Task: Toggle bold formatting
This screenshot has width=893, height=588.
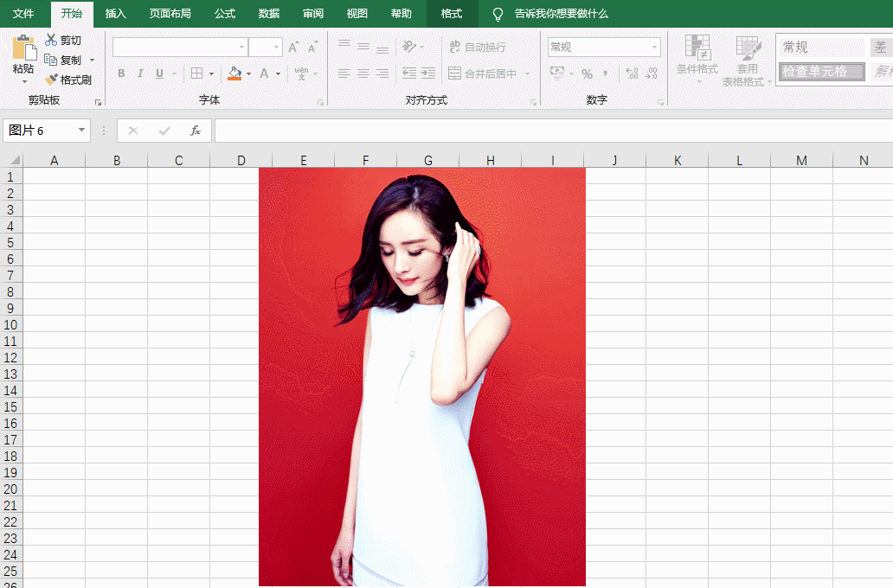Action: point(121,73)
